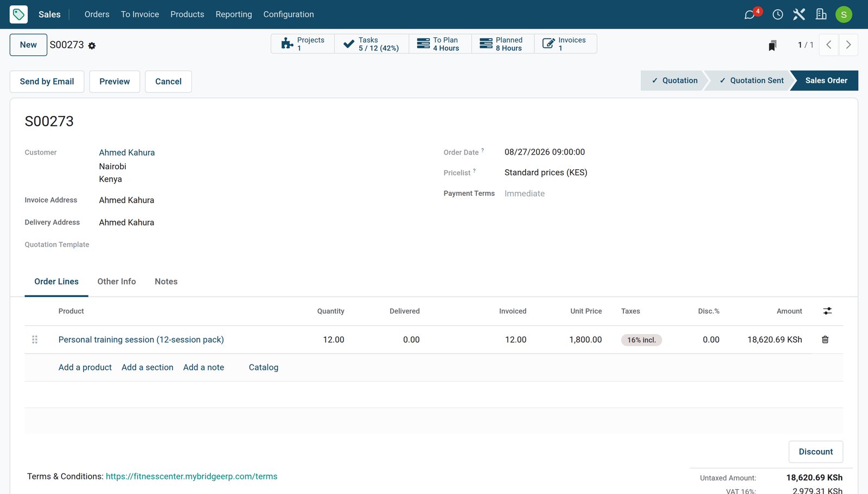Open the Reporting menu
The width and height of the screenshot is (868, 494).
coord(234,14)
